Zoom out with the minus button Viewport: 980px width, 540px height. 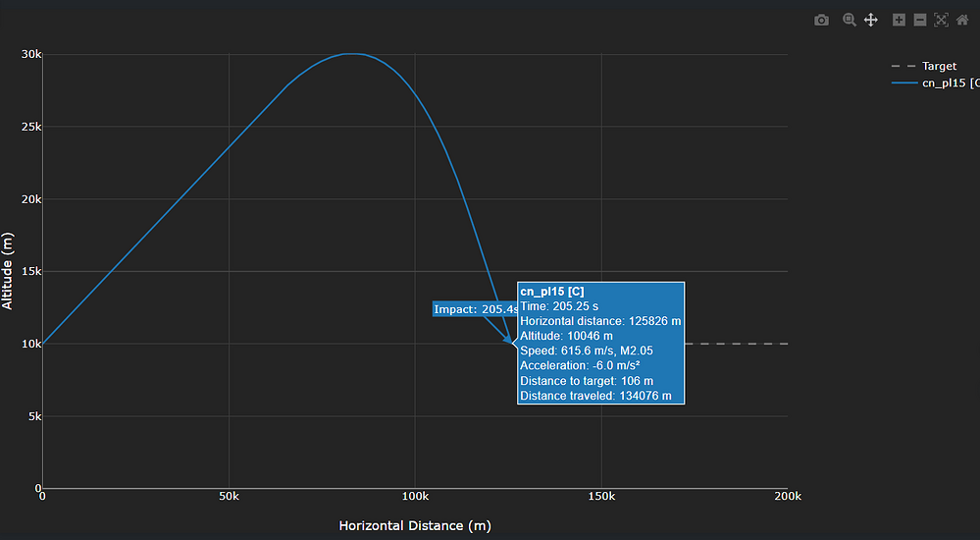(x=920, y=20)
